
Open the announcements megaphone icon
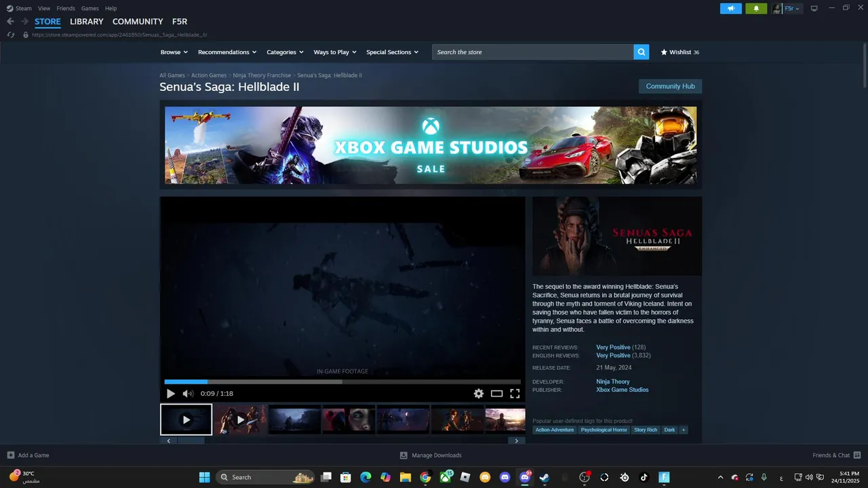(730, 8)
